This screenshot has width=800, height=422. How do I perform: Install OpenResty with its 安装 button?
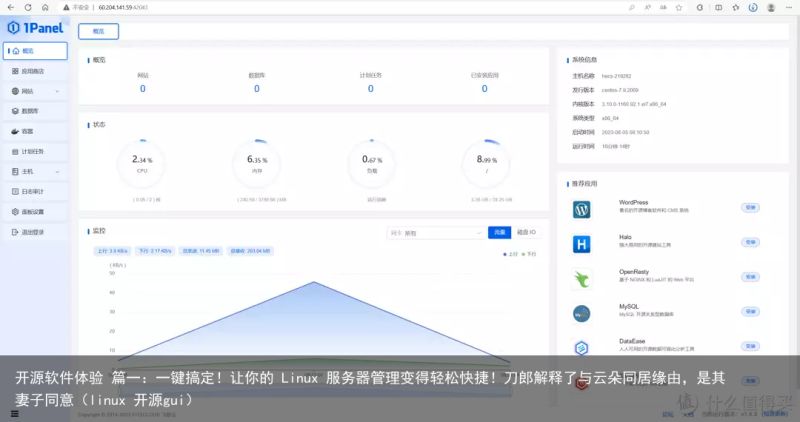(751, 277)
